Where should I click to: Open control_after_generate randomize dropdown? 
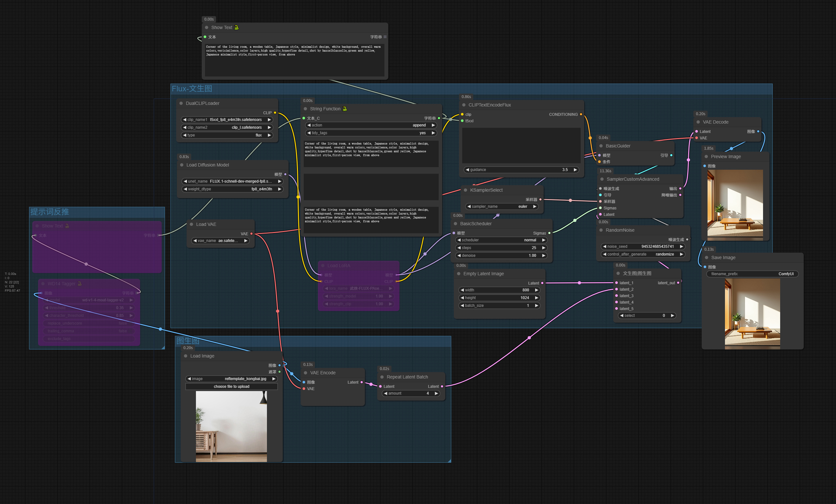(643, 254)
